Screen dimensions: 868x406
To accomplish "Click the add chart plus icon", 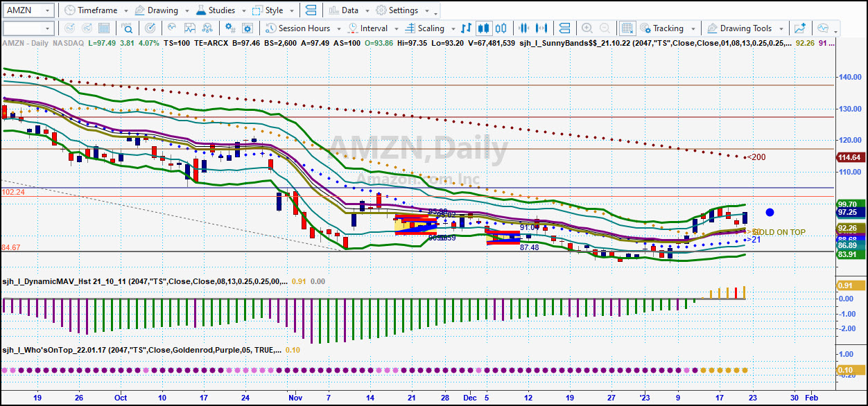I will point(801,28).
